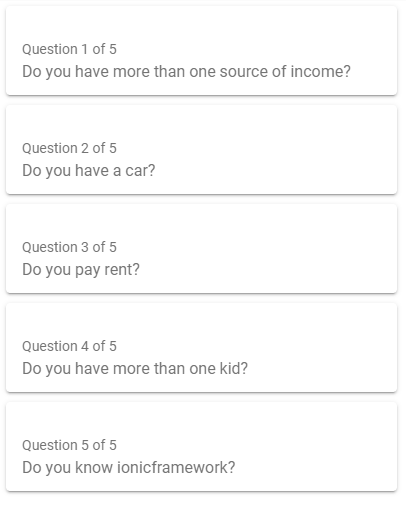406x508 pixels.
Task: Click the 'Question 1 of 5' label
Action: [69, 49]
